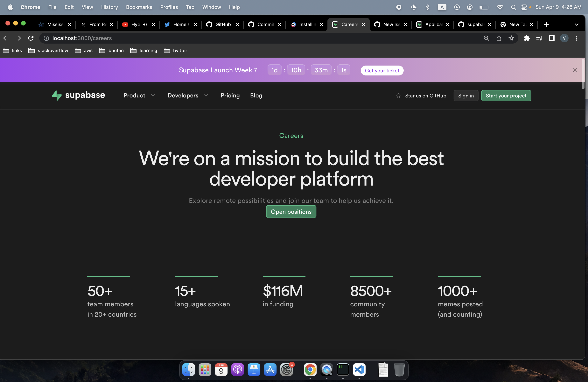Open the tab search chevron menu
Screen dimensions: 588x382
[x=577, y=25]
